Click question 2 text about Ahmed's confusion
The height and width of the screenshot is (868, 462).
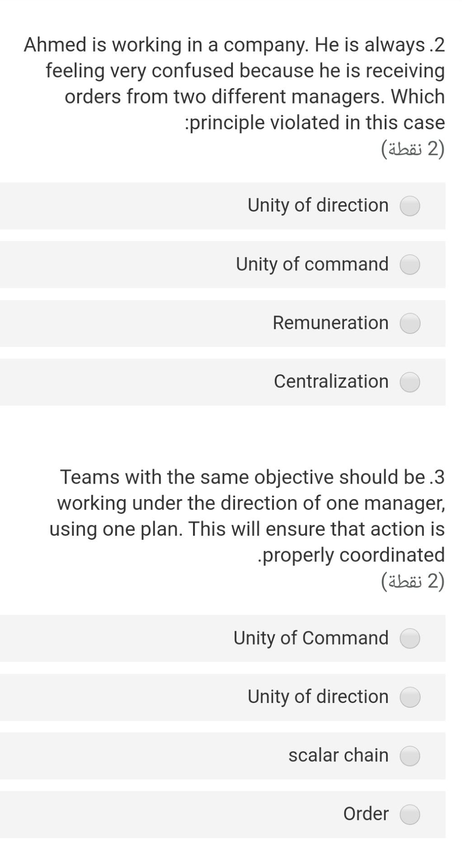click(x=233, y=84)
